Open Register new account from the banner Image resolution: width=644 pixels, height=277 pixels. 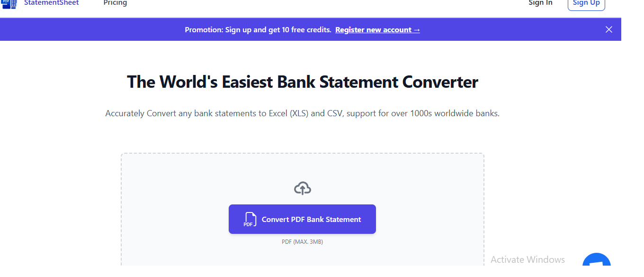[x=374, y=29]
